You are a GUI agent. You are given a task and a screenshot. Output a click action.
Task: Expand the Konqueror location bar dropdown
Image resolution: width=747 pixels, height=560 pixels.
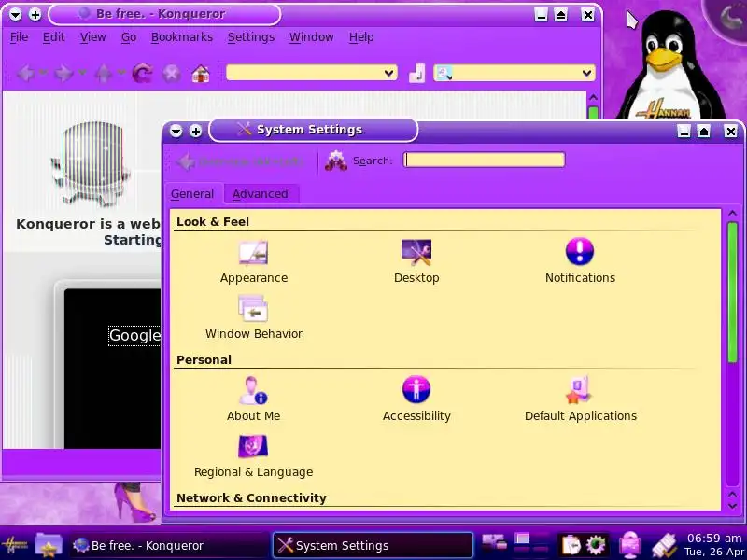[389, 73]
